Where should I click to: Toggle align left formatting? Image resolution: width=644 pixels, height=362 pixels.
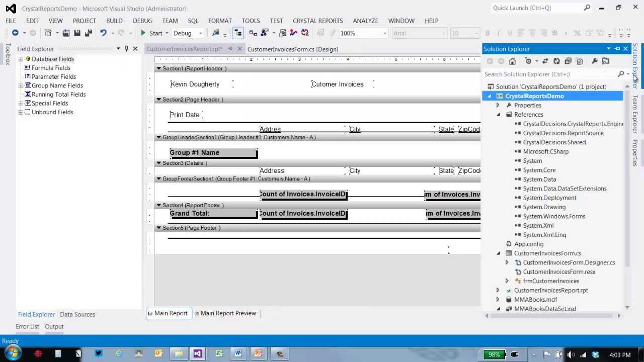point(521,33)
